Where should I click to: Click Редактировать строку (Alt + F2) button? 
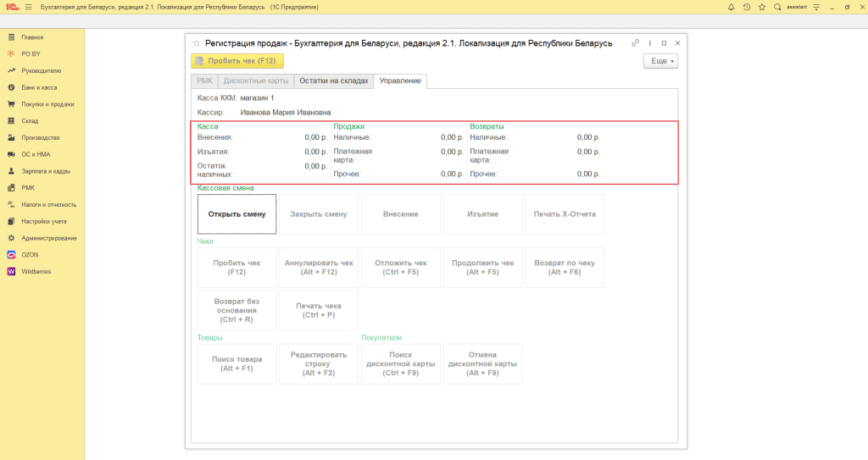[x=319, y=363]
